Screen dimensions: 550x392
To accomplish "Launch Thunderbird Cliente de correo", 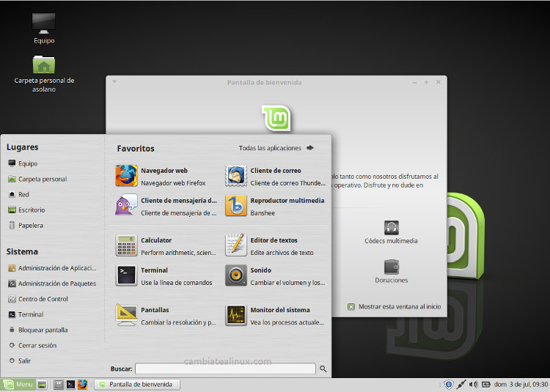I will pos(275,176).
